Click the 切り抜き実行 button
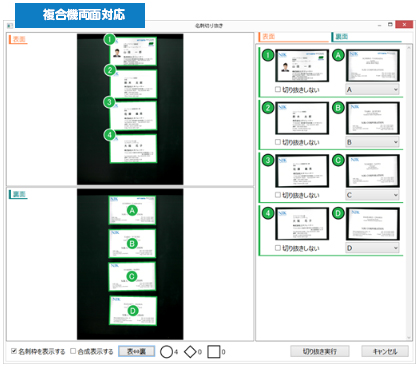This screenshot has width=419, height=368. [320, 351]
